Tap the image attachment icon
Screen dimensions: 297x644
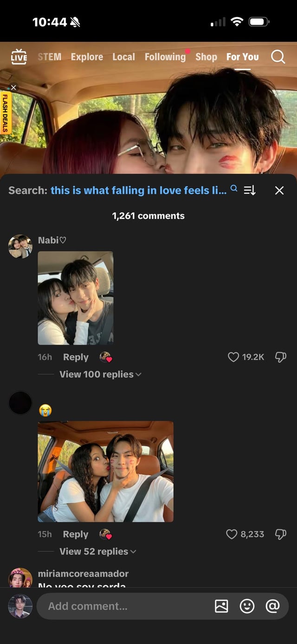coord(221,606)
